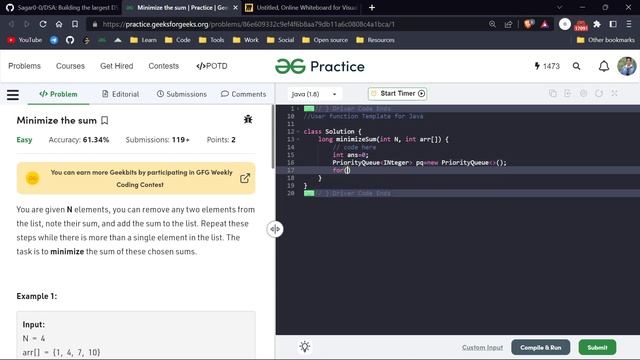Open the Code bookmarks folder
Viewport: 640px width, 360px height.
tap(178, 40)
